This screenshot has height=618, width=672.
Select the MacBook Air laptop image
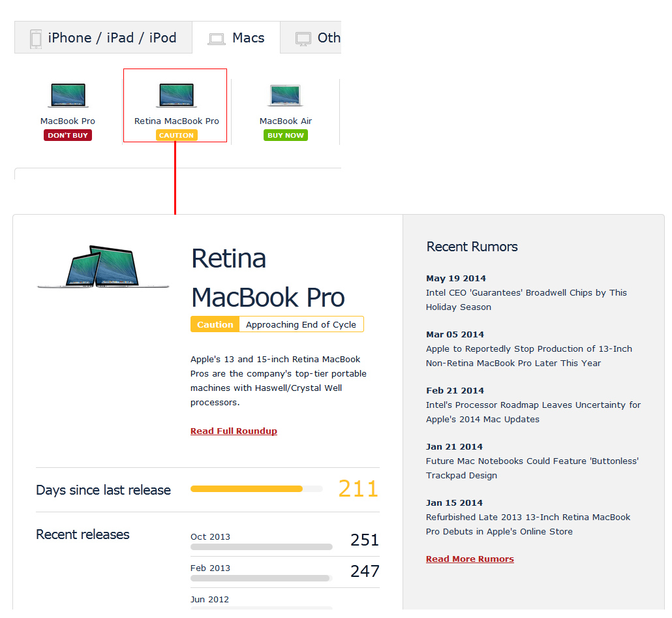click(286, 95)
